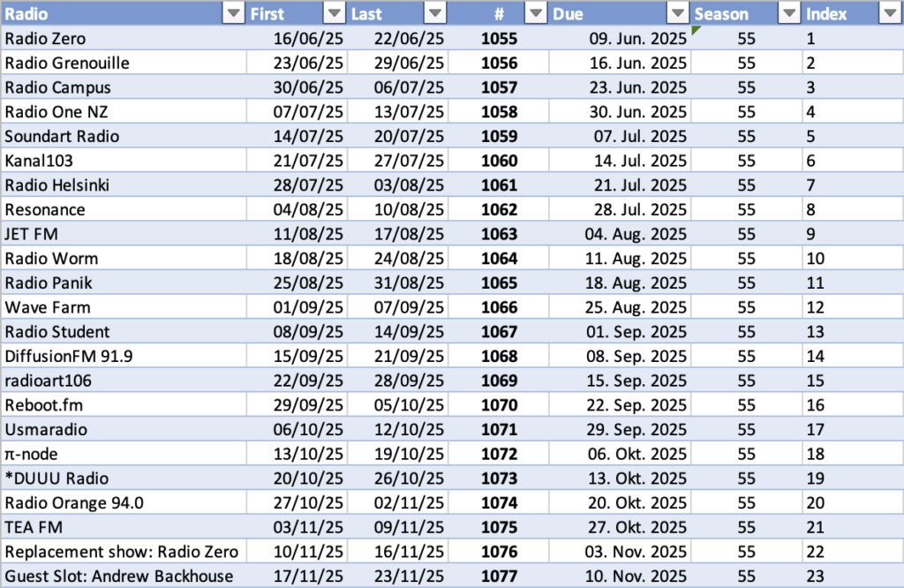Open the # column filter dropdown

pos(537,14)
